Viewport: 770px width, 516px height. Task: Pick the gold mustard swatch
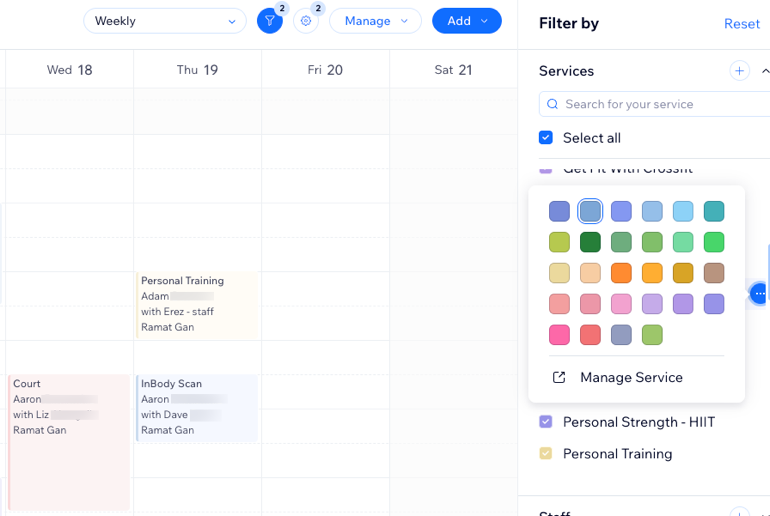click(683, 273)
